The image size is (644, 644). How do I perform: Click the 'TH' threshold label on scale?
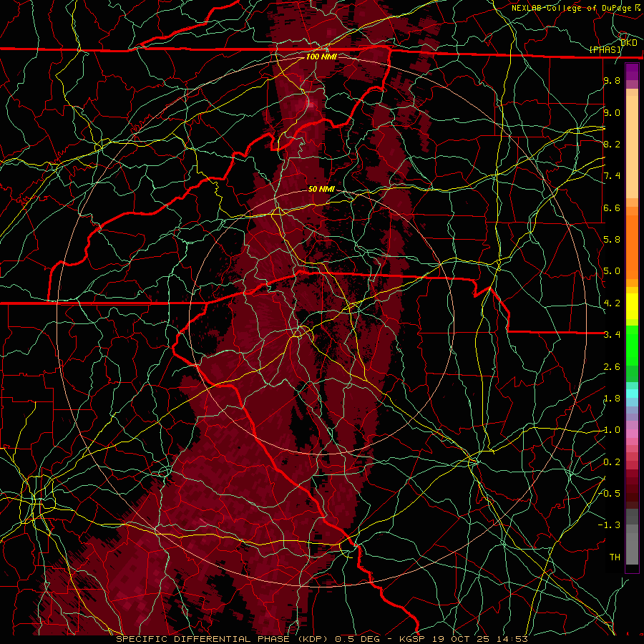615,557
